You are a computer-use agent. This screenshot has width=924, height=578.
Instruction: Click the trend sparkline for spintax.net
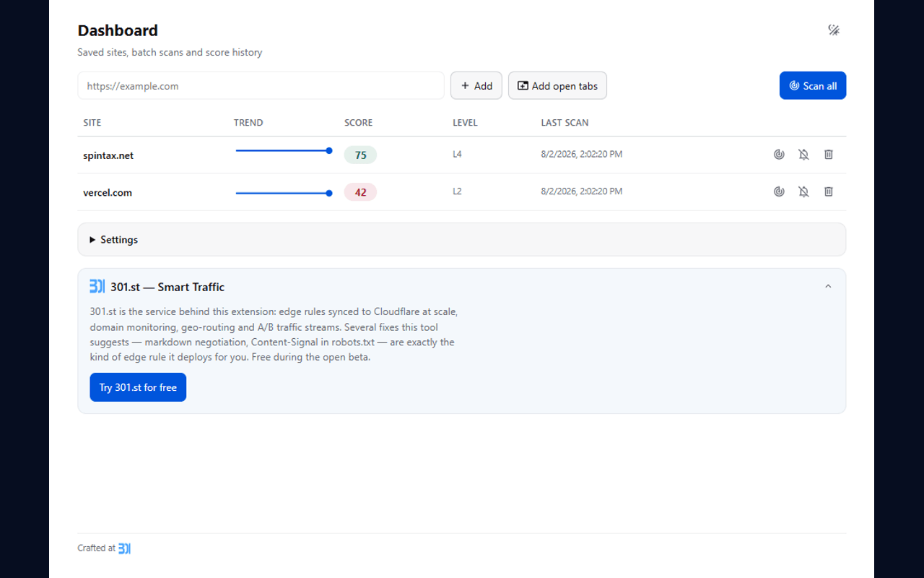[x=284, y=151]
